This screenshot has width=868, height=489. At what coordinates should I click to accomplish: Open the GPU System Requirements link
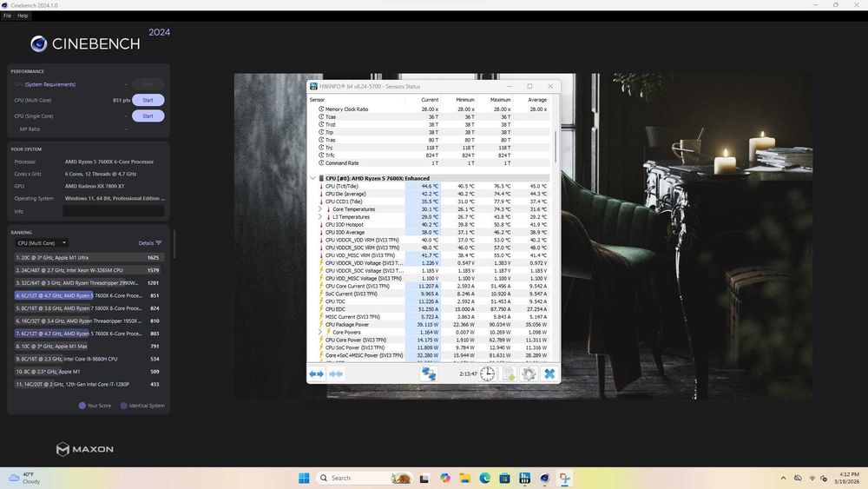[x=50, y=84]
